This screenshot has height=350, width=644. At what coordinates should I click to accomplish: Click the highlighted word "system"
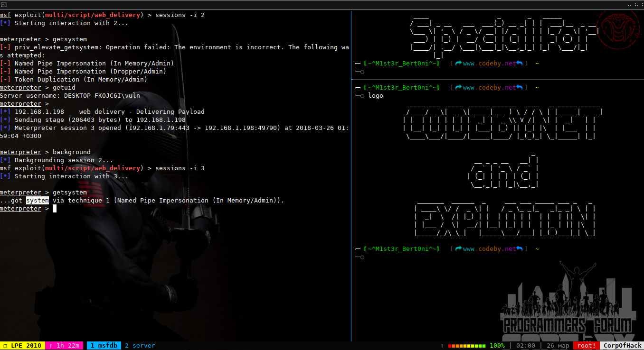coord(38,200)
